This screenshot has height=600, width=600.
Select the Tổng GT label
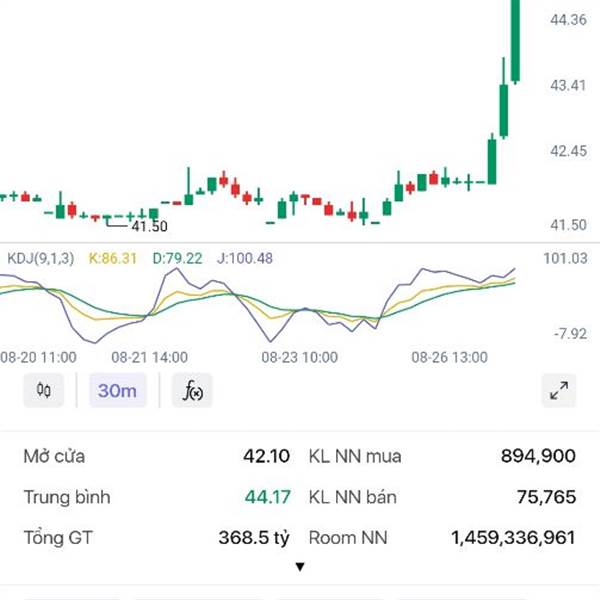pyautogui.click(x=58, y=538)
